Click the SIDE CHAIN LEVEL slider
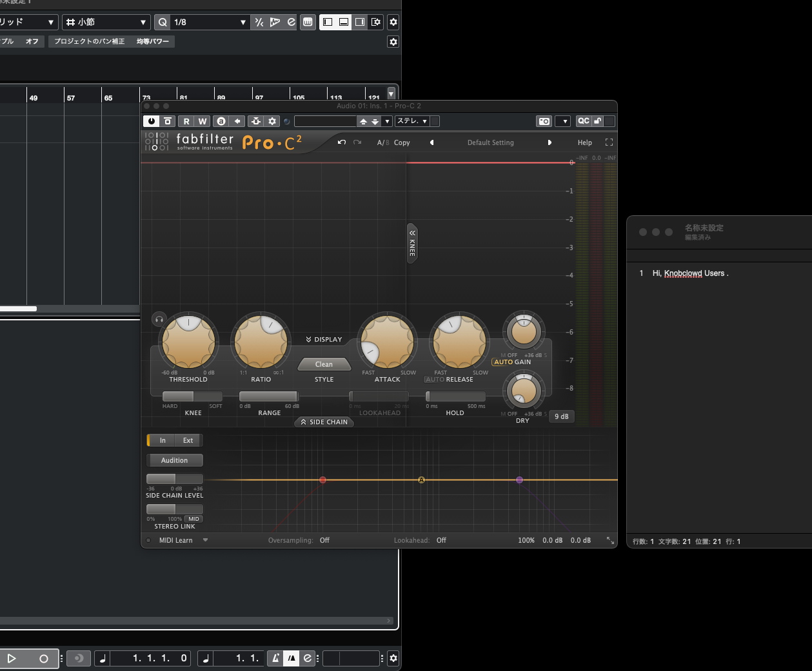The width and height of the screenshot is (812, 671). pyautogui.click(x=174, y=479)
